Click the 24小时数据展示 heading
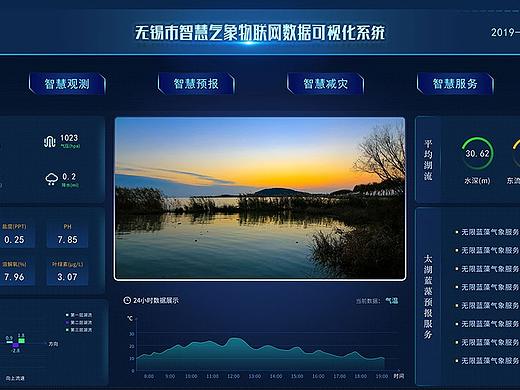520x390 pixels. 156,300
